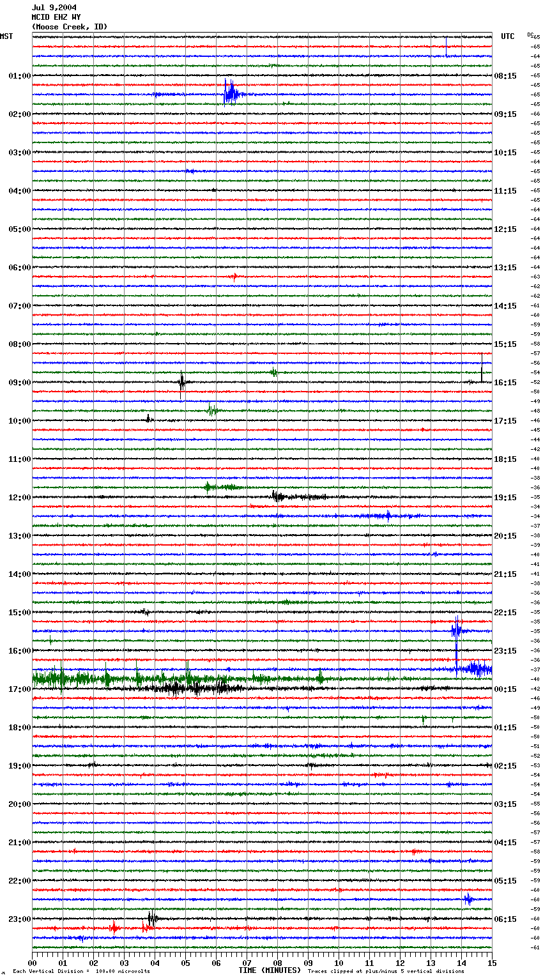Click the blue burst event on 01:30 trace
Screen dimensions: 543x980
[231, 93]
